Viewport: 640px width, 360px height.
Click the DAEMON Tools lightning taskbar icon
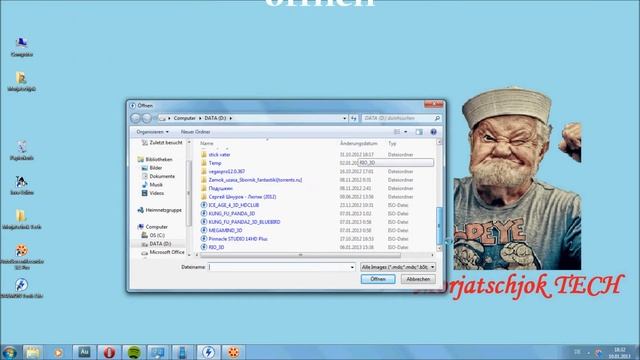click(208, 352)
